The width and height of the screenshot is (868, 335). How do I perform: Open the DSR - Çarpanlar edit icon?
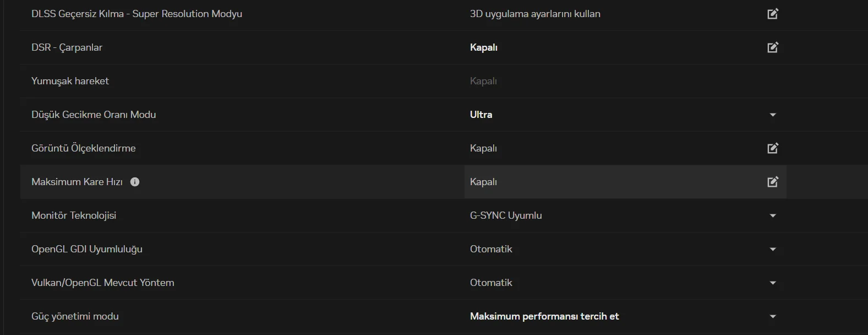pos(773,47)
